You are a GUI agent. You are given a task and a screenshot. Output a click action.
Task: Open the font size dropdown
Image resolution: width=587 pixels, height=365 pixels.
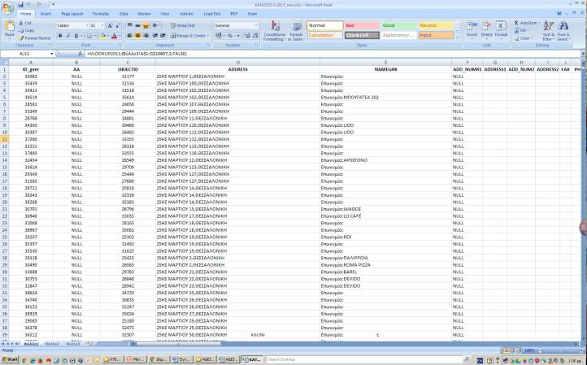coord(102,26)
